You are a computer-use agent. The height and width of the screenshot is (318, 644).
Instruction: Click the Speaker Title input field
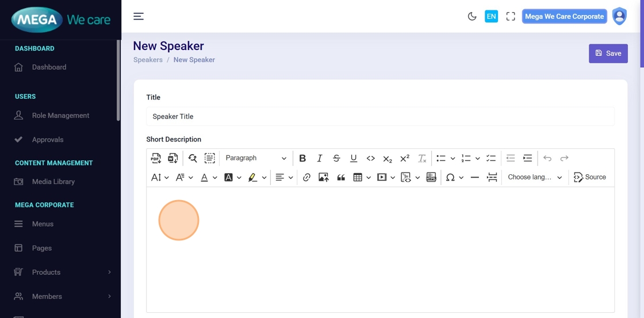pos(380,117)
